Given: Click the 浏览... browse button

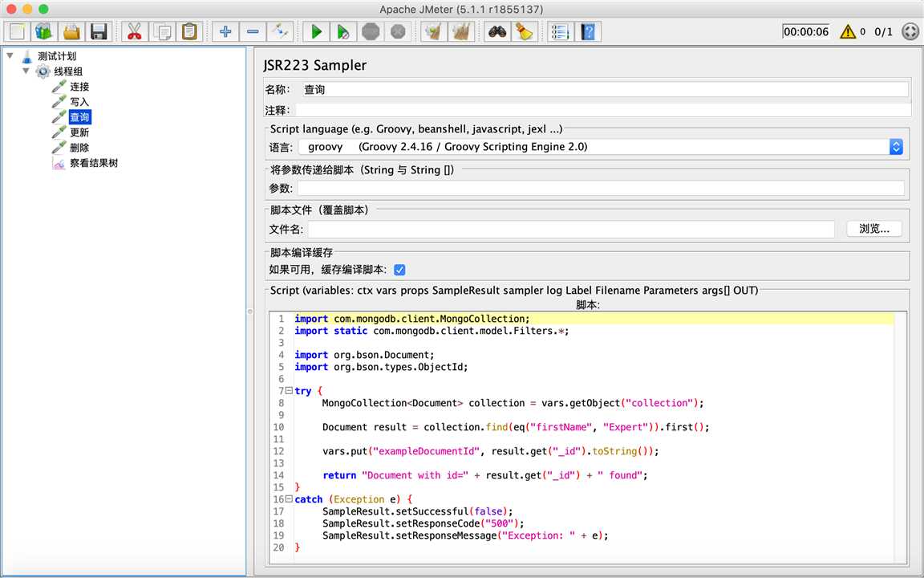Looking at the screenshot, I should click(x=873, y=229).
